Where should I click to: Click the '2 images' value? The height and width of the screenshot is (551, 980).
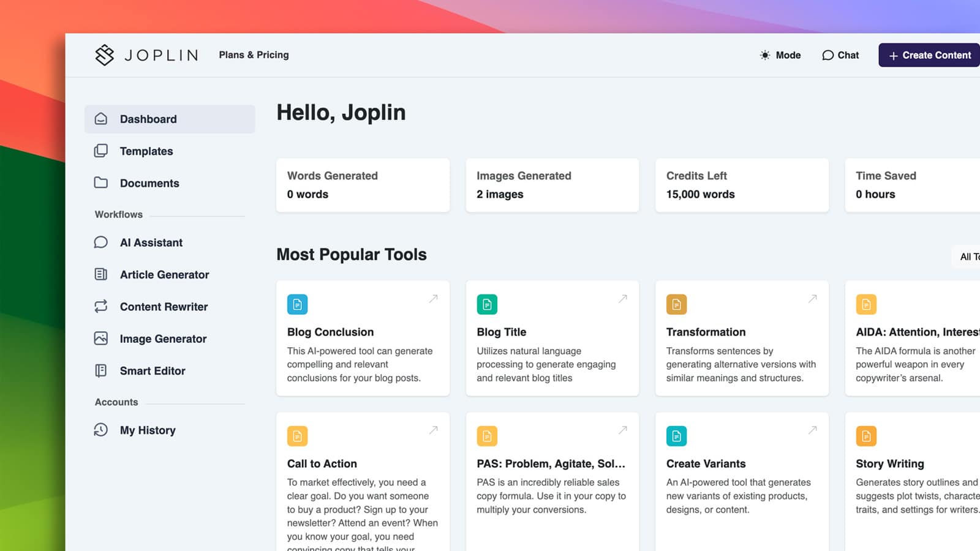500,194
